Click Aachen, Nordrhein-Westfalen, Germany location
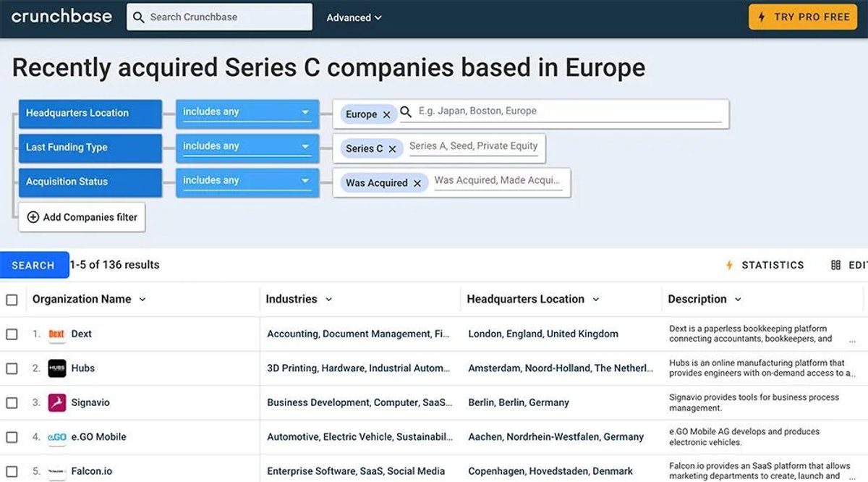The image size is (868, 482). click(x=556, y=437)
